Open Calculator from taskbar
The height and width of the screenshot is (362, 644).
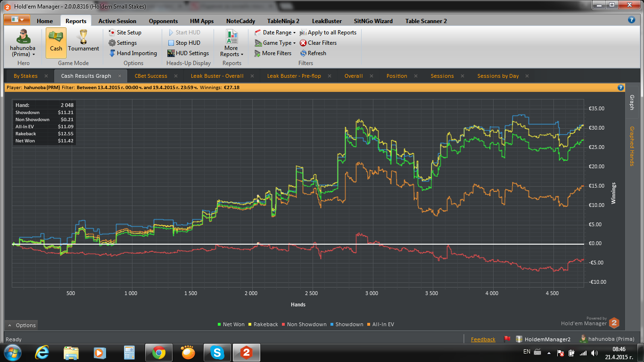pos(129,353)
